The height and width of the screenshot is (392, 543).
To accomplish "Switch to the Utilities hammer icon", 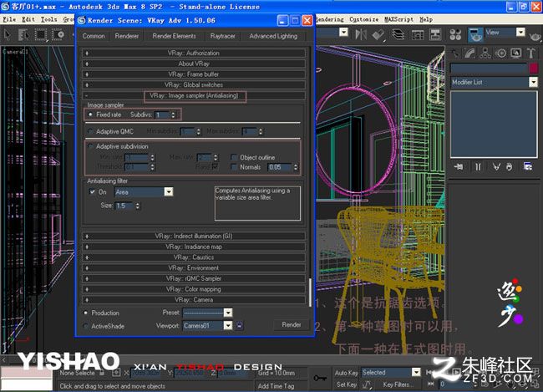I will tap(530, 53).
